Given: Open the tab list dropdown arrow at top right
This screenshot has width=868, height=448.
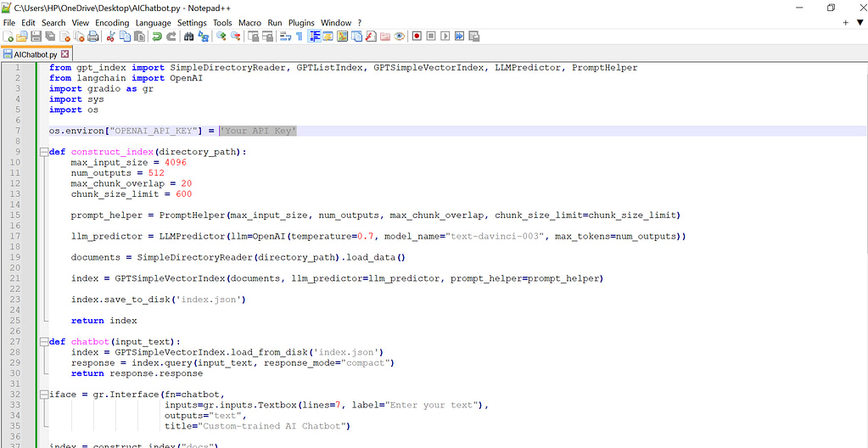Looking at the screenshot, I should (860, 23).
